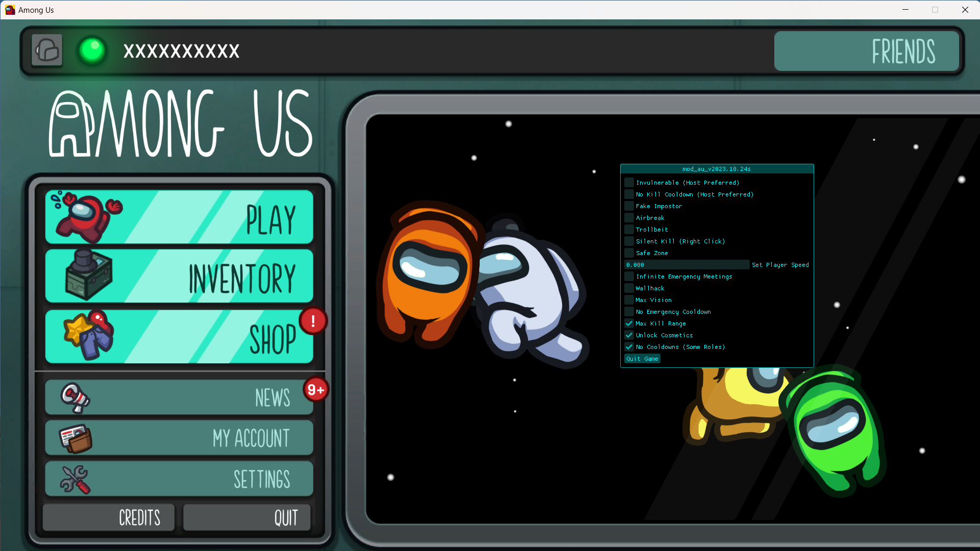Open the Play menu

click(x=179, y=217)
